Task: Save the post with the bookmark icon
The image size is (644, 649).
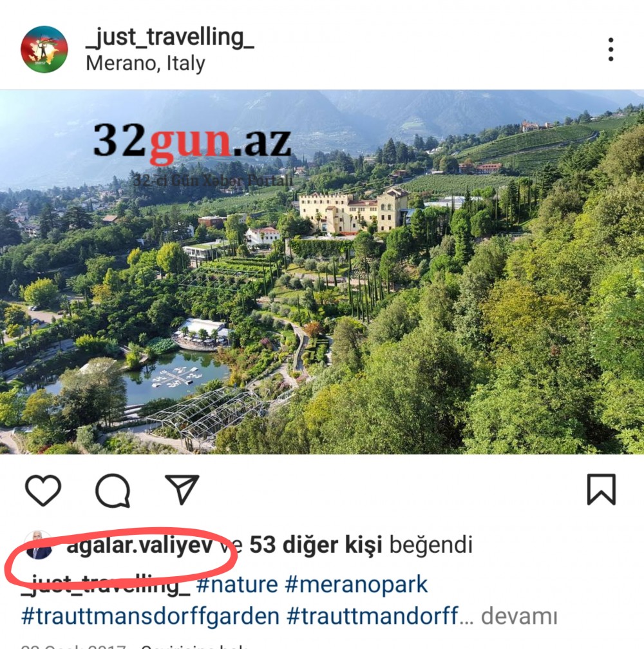Action: (x=601, y=489)
